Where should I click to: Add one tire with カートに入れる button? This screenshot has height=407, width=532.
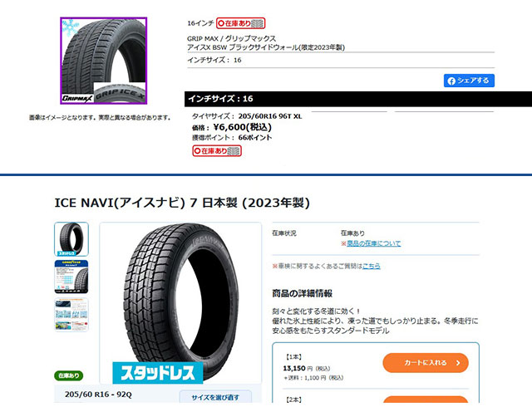(426, 363)
